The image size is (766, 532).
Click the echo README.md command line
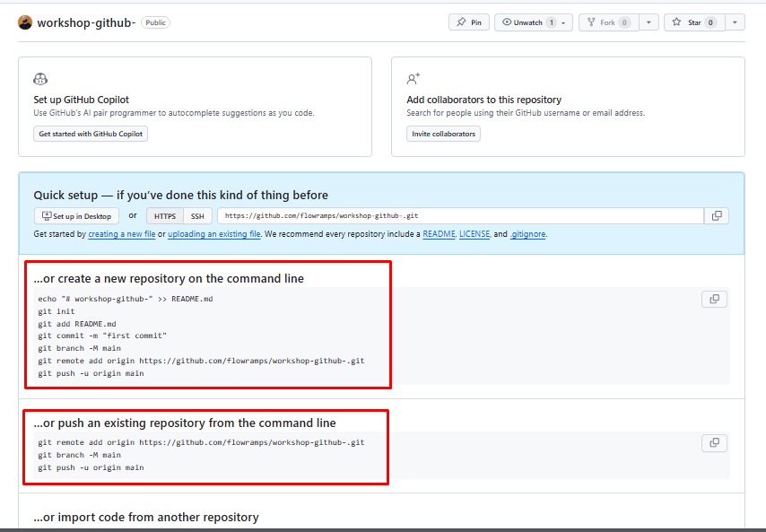coord(126,299)
